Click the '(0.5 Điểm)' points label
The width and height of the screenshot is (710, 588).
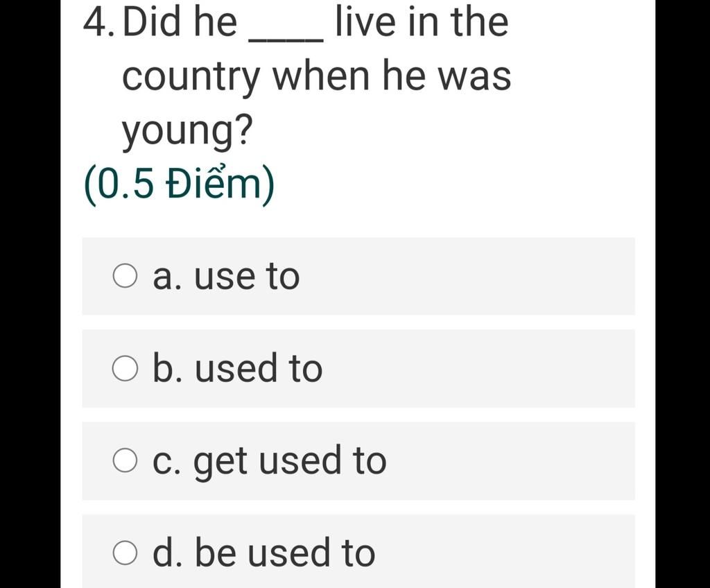click(180, 185)
